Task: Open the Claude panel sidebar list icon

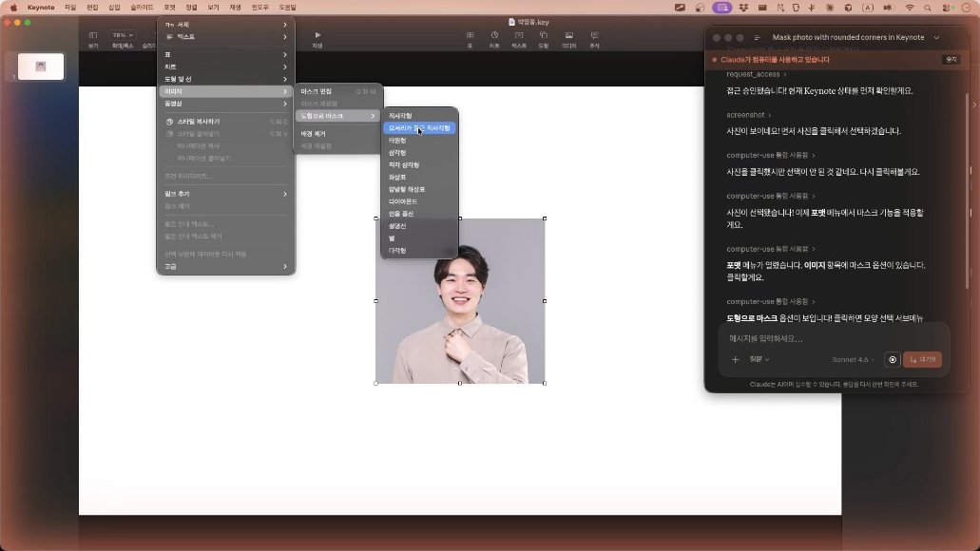Action: [x=757, y=37]
